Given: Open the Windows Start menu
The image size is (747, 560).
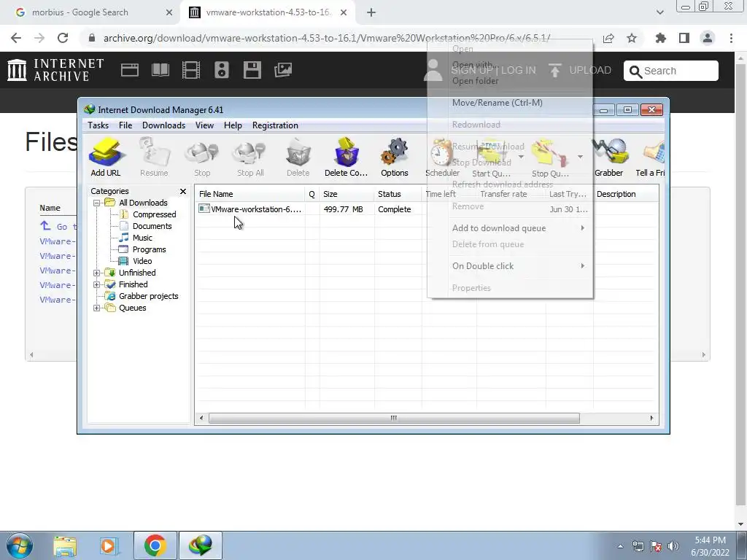Looking at the screenshot, I should 20,545.
